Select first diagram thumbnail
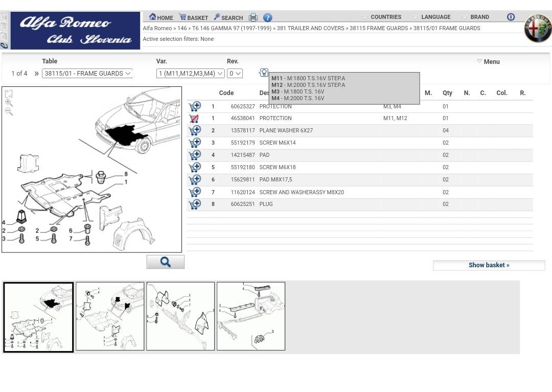The height and width of the screenshot is (392, 552). click(39, 317)
